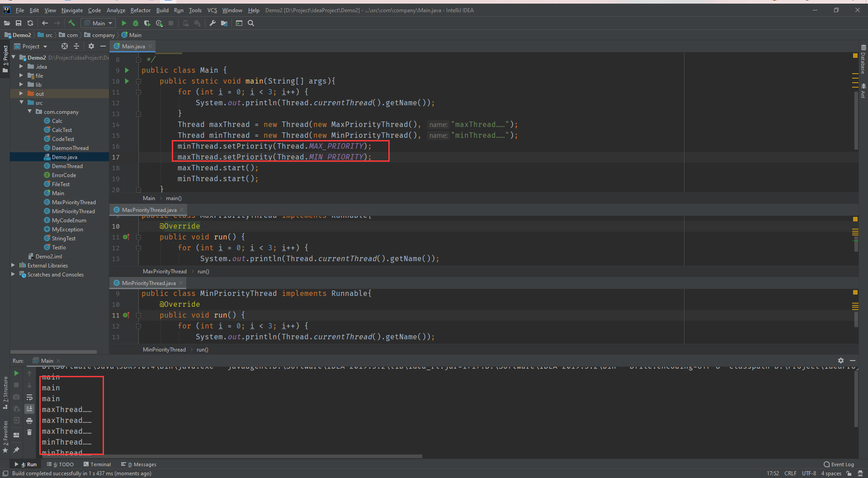Collapse the src folder

pos(21,103)
